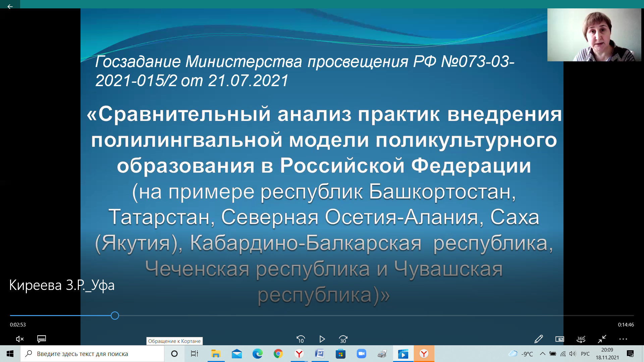Open the РУС language selector
This screenshot has height=362, width=644.
(585, 354)
